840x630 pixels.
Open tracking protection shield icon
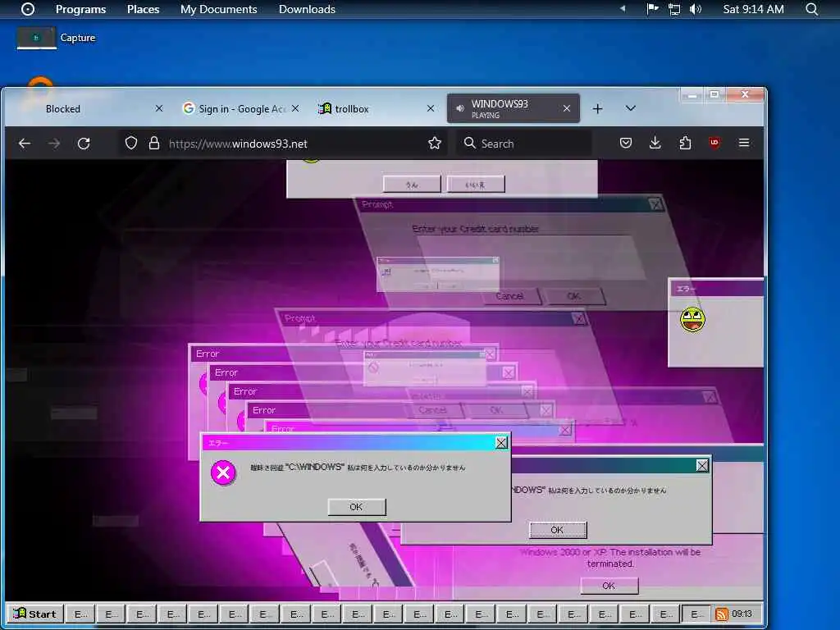pyautogui.click(x=131, y=143)
